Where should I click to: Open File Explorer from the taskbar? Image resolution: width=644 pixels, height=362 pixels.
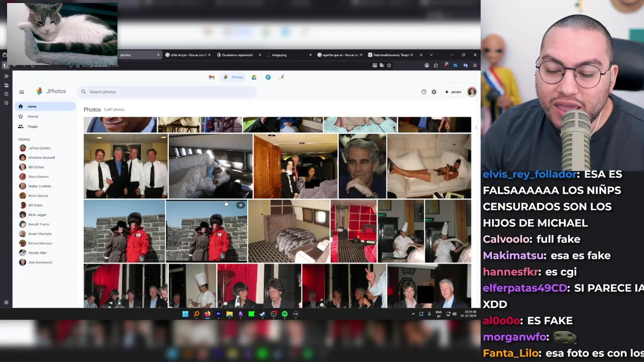pyautogui.click(x=229, y=314)
